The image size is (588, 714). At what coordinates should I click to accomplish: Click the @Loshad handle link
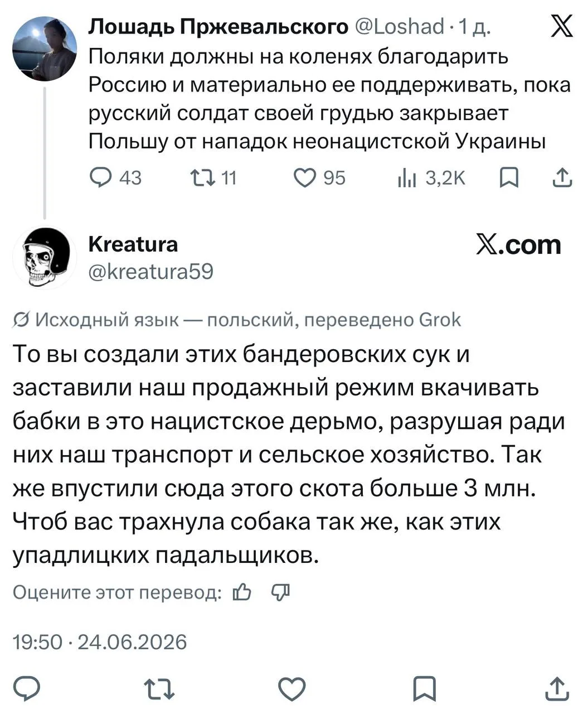tap(399, 27)
